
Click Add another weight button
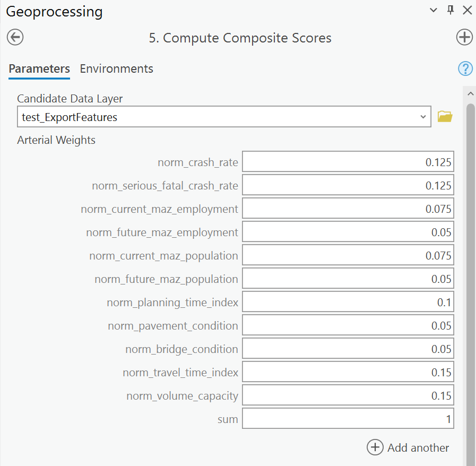(x=408, y=447)
